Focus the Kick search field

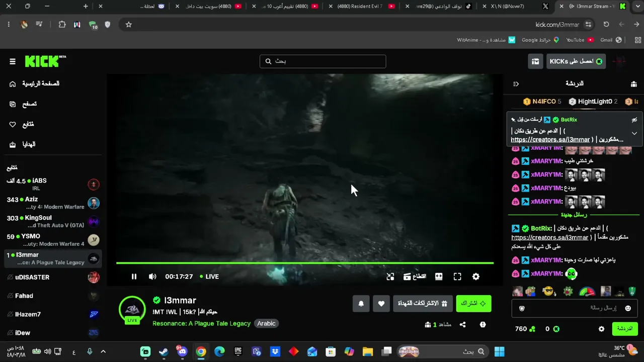pyautogui.click(x=323, y=61)
